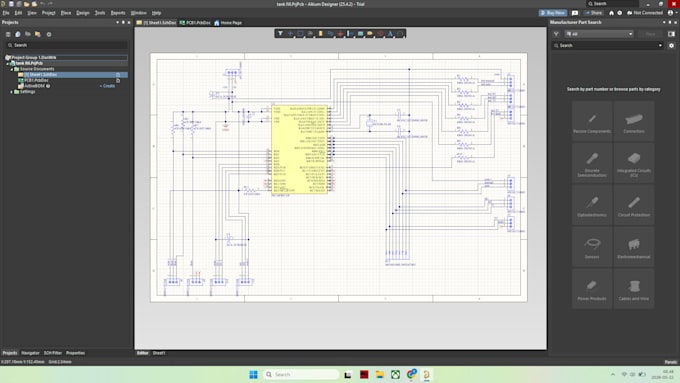Open the Design menu

pyautogui.click(x=83, y=13)
